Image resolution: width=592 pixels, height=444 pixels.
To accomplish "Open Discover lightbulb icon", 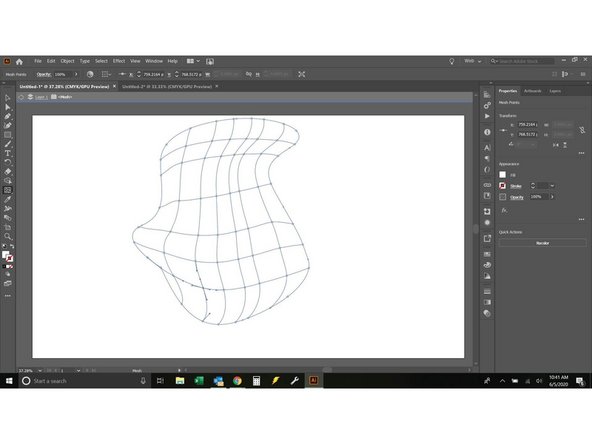I will point(452,61).
